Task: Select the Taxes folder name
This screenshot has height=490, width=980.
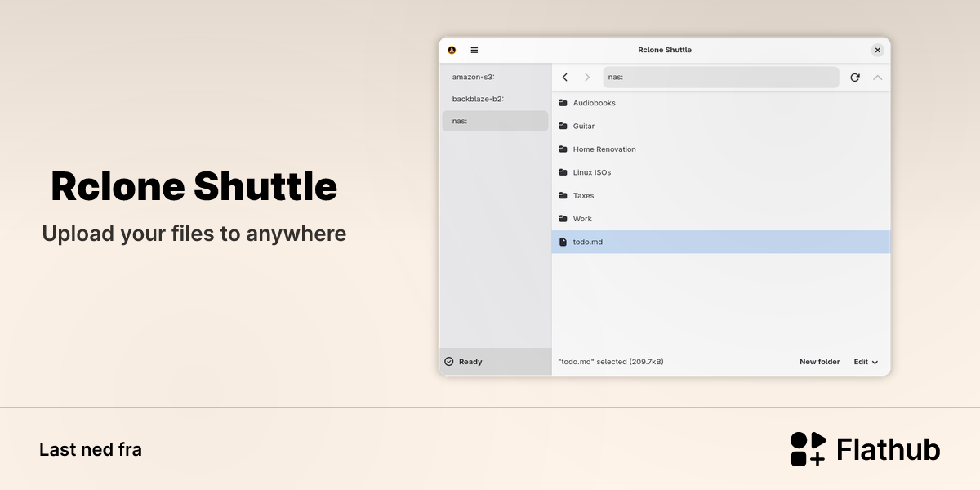Action: [x=584, y=195]
